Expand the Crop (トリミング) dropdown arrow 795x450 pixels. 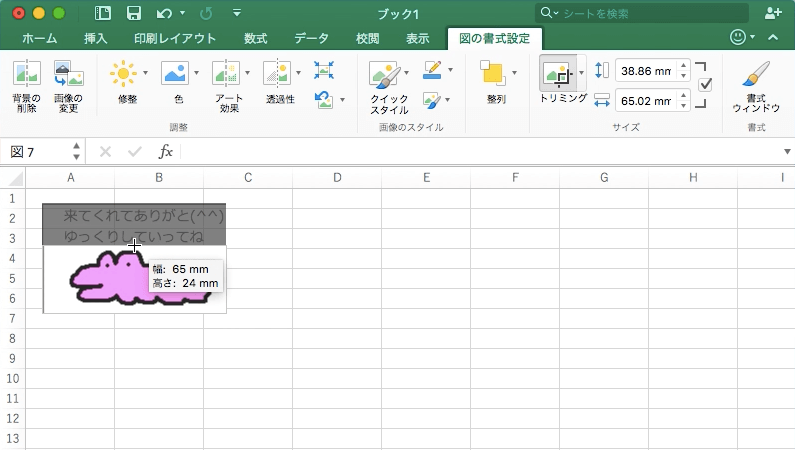point(582,73)
